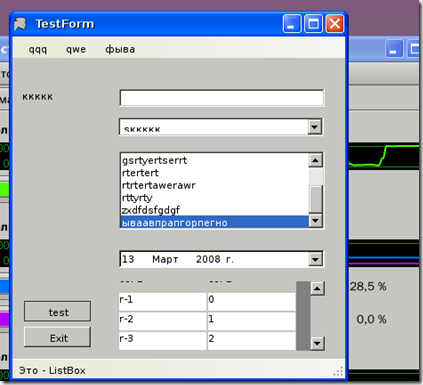Select gsrtyertserrt in the list box
Image resolution: width=423 pixels, height=385 pixels.
pos(214,160)
